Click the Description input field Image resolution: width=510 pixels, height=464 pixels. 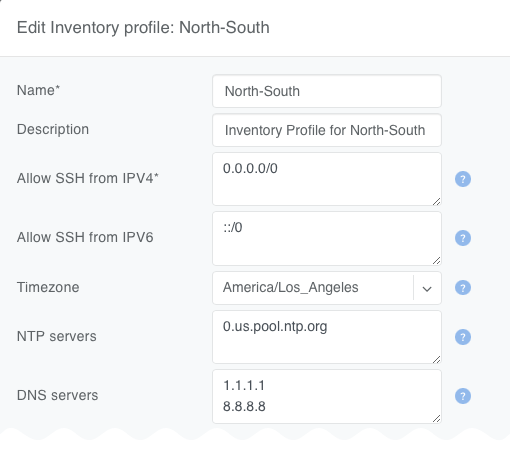point(327,130)
